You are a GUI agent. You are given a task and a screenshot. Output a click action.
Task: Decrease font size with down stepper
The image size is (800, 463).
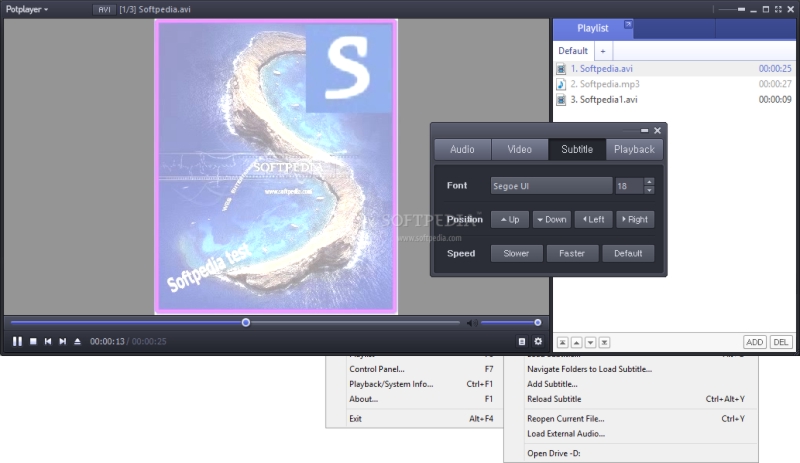649,190
